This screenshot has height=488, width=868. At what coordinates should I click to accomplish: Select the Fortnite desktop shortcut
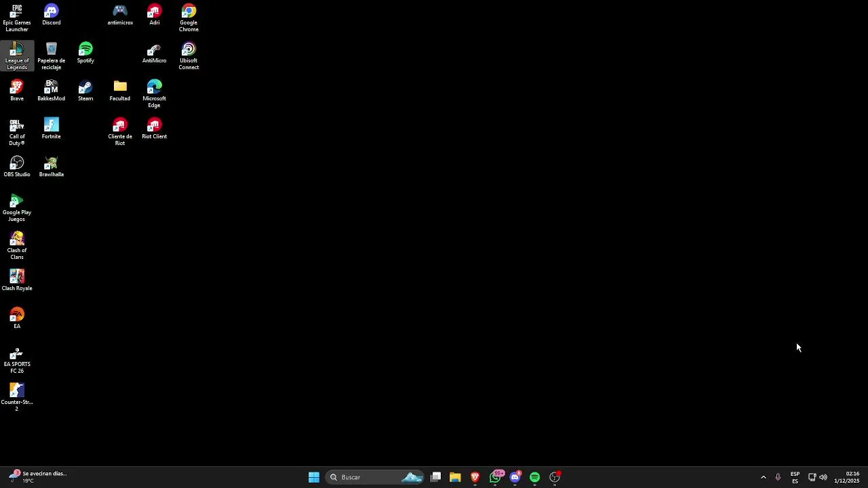[x=51, y=129]
